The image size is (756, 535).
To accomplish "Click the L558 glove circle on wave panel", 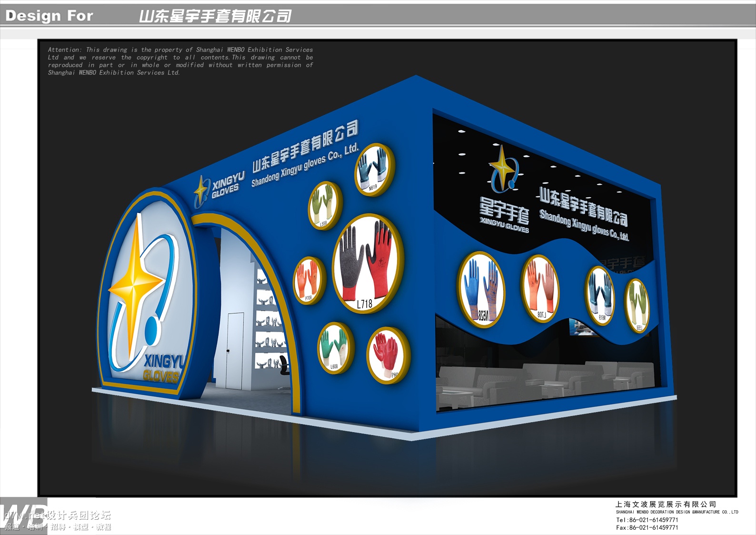I will pyautogui.click(x=637, y=305).
